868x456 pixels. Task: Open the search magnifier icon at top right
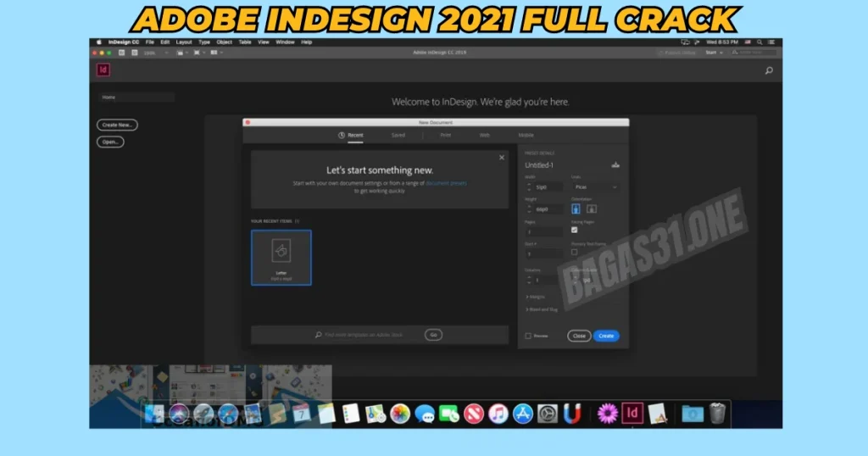[x=769, y=70]
